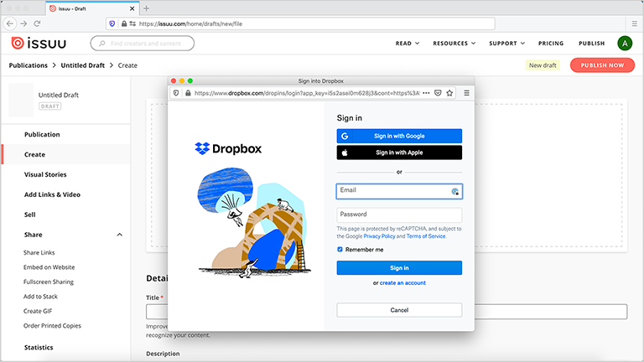Click the Pocket save icon in popup
The width and height of the screenshot is (644, 362).
point(438,93)
